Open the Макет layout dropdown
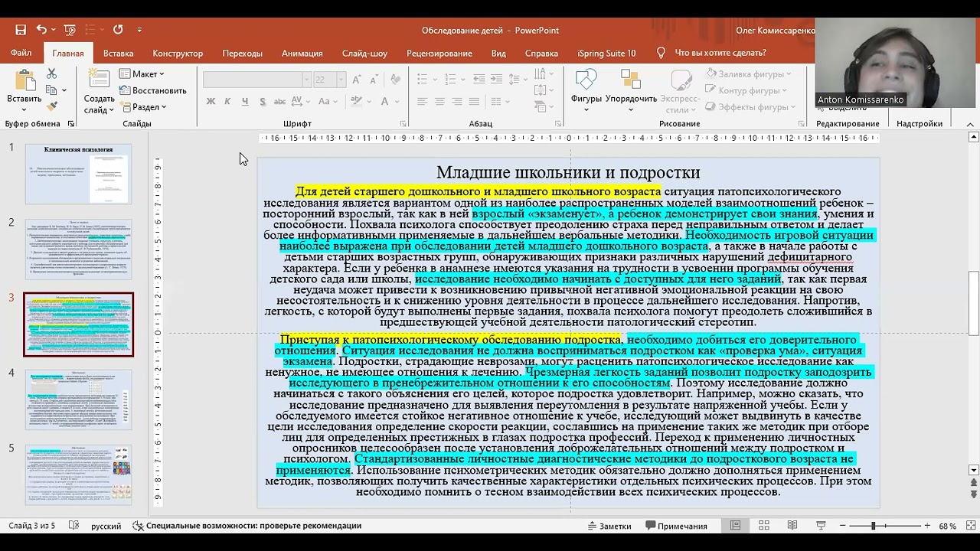 [142, 73]
